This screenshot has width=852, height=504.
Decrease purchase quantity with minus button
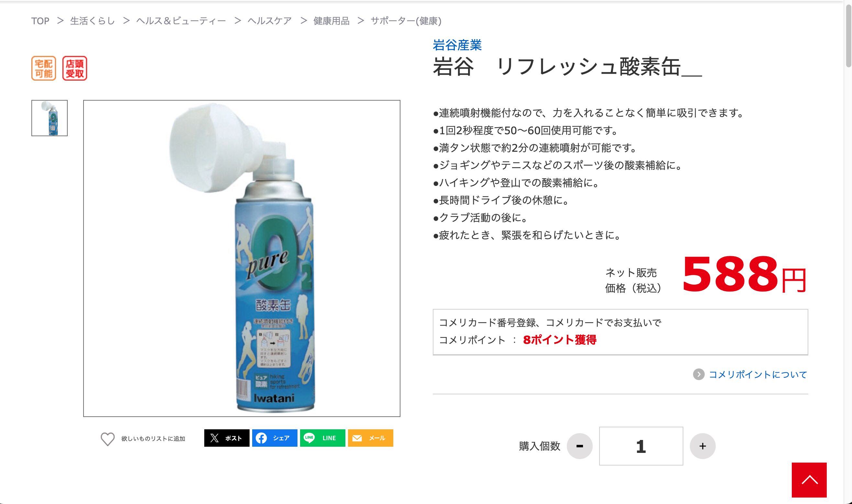point(580,446)
